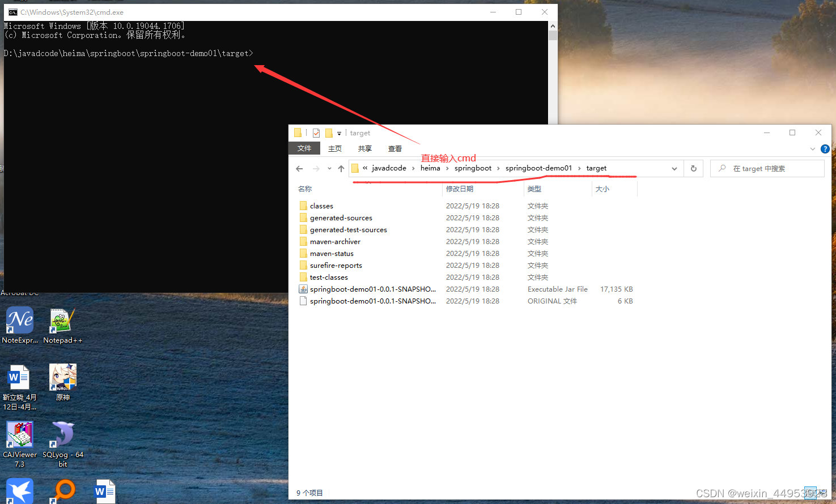Open Notepad++ desktop shortcut
The width and height of the screenshot is (836, 504).
point(63,325)
